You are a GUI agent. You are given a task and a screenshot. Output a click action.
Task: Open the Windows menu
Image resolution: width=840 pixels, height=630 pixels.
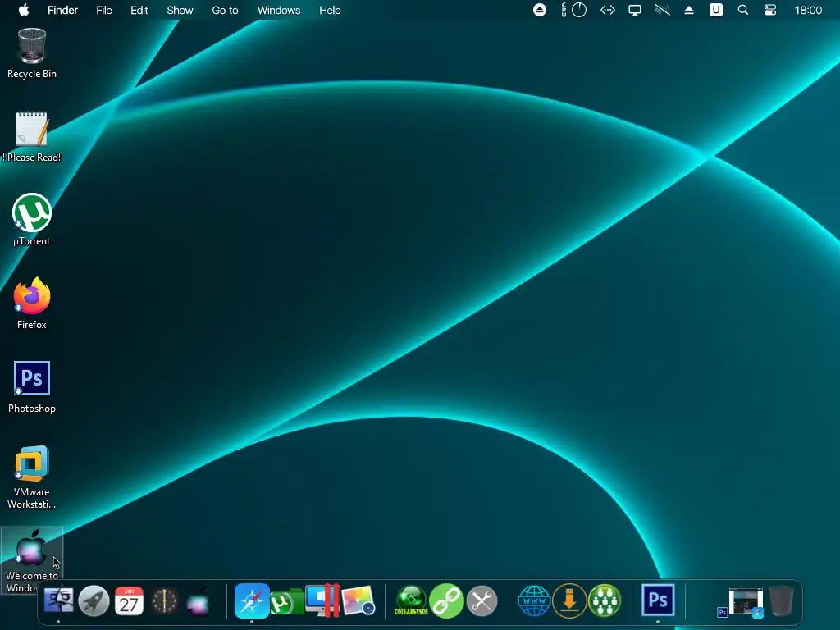tap(279, 10)
